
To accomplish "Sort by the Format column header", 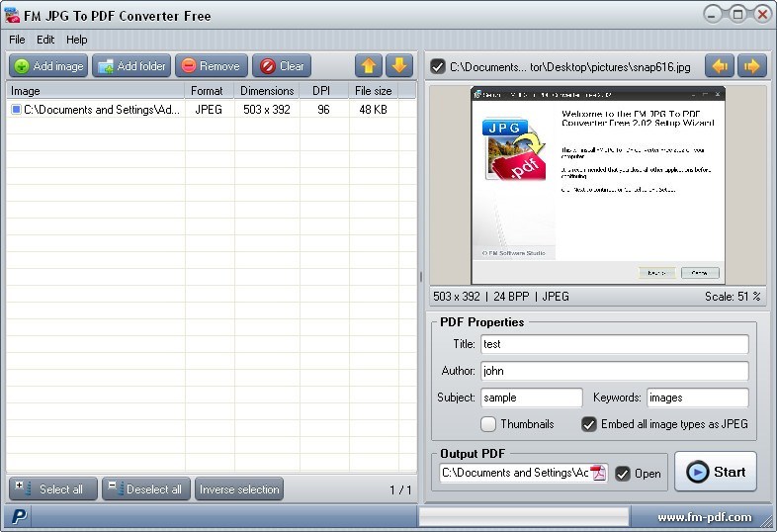I will [x=210, y=91].
